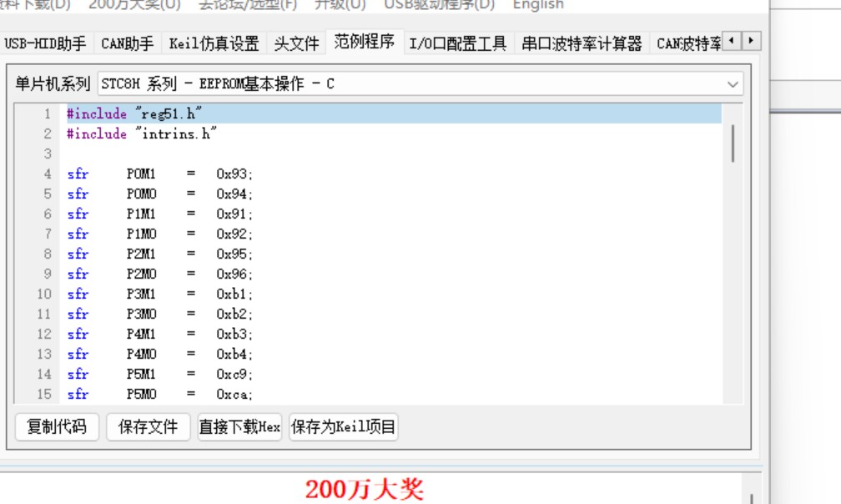
Task: Open the 200万大奖(U) menu
Action: pyautogui.click(x=134, y=5)
